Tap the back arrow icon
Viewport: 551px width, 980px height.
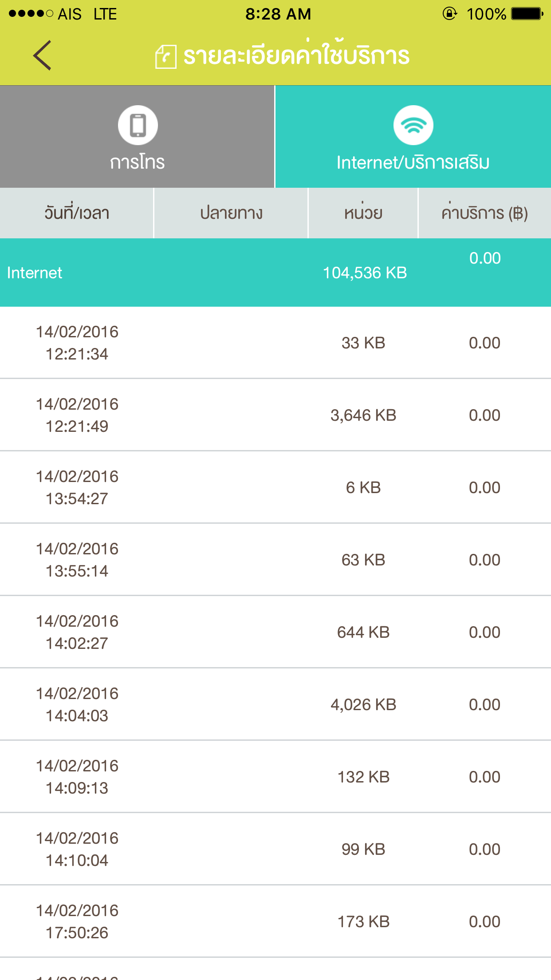tap(43, 55)
